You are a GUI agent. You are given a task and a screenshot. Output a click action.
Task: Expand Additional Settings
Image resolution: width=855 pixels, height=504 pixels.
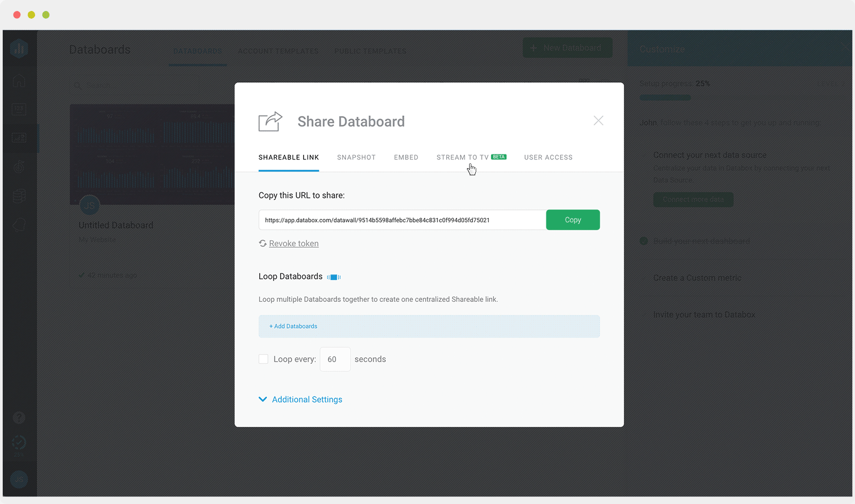coord(300,399)
